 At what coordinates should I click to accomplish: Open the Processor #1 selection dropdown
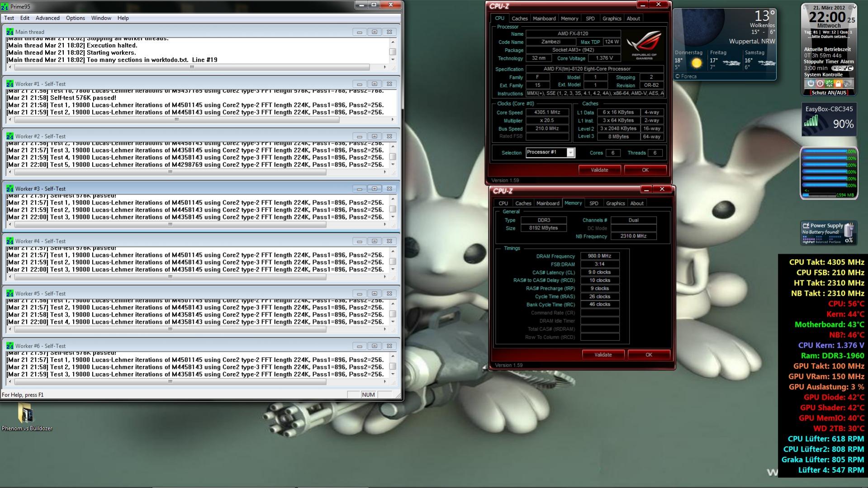point(570,152)
